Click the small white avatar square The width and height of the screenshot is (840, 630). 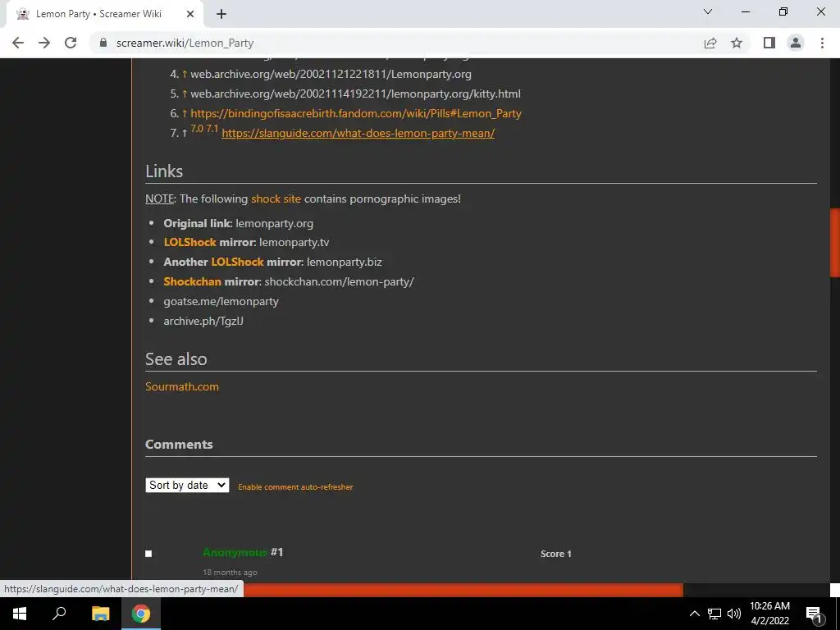pyautogui.click(x=148, y=554)
